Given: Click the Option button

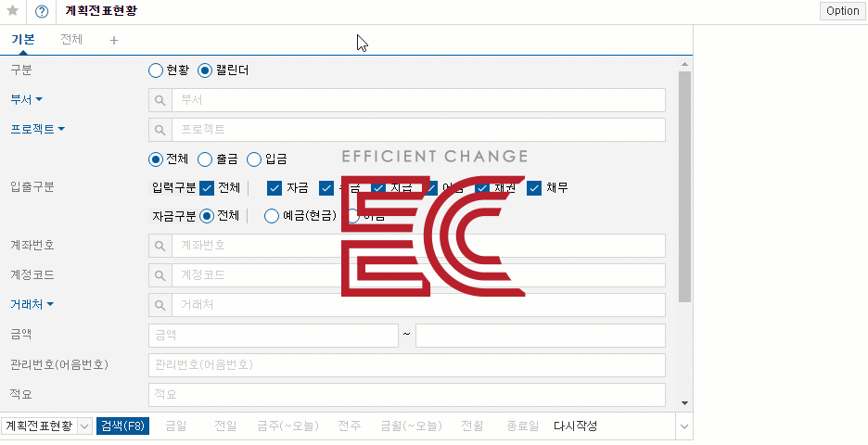Looking at the screenshot, I should pyautogui.click(x=843, y=11).
